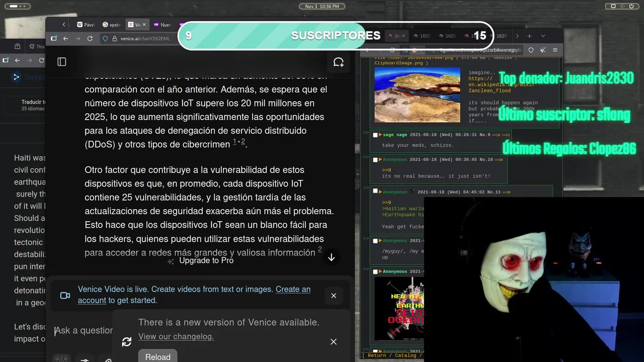Toggle the Venice sidebar panel icon

[62, 61]
